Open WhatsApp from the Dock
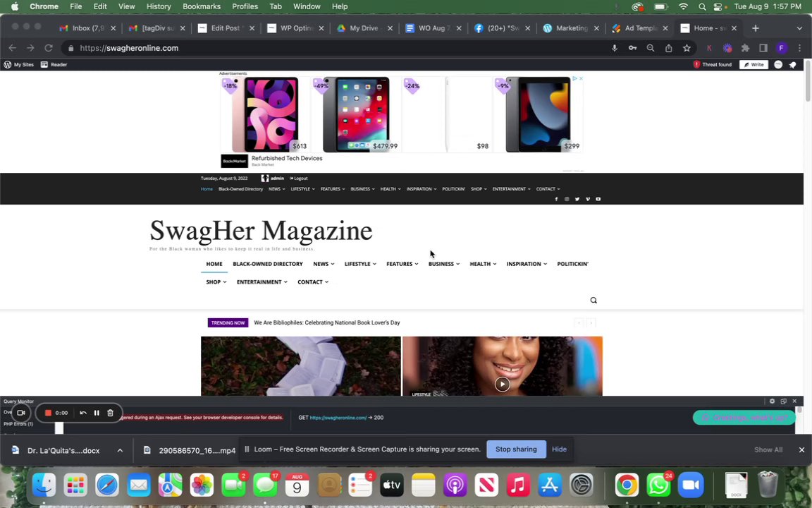This screenshot has width=812, height=508. click(658, 485)
